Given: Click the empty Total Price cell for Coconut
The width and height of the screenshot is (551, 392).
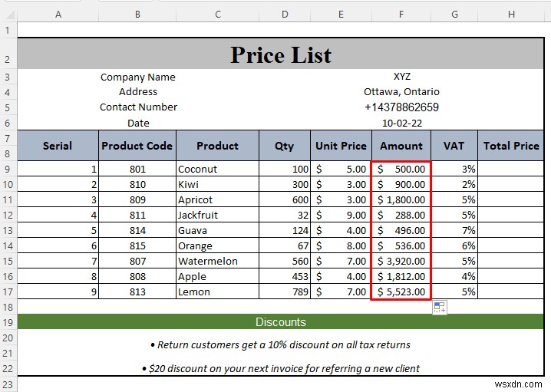Looking at the screenshot, I should tap(511, 169).
